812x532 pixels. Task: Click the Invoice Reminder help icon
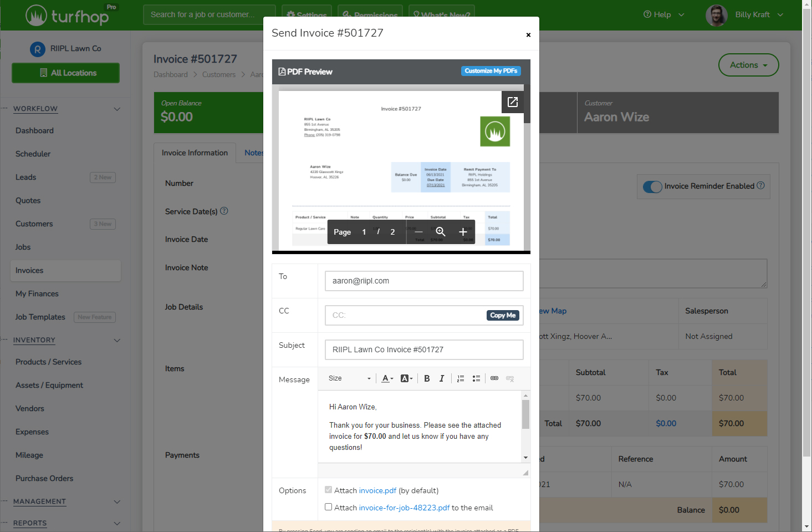760,185
